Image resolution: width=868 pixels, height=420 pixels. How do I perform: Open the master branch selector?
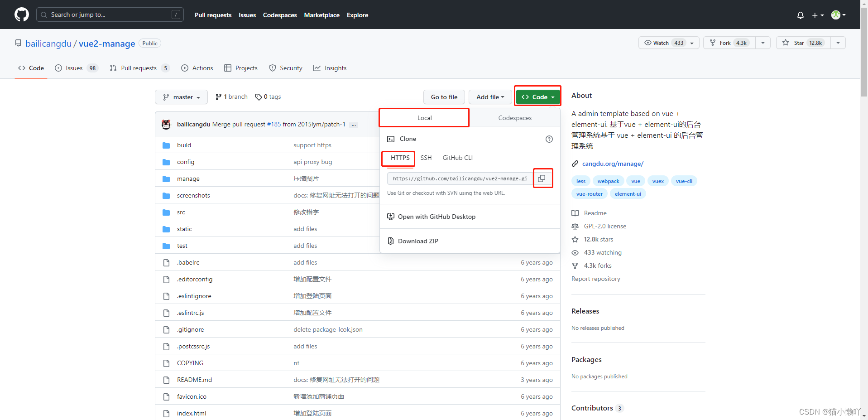[181, 97]
